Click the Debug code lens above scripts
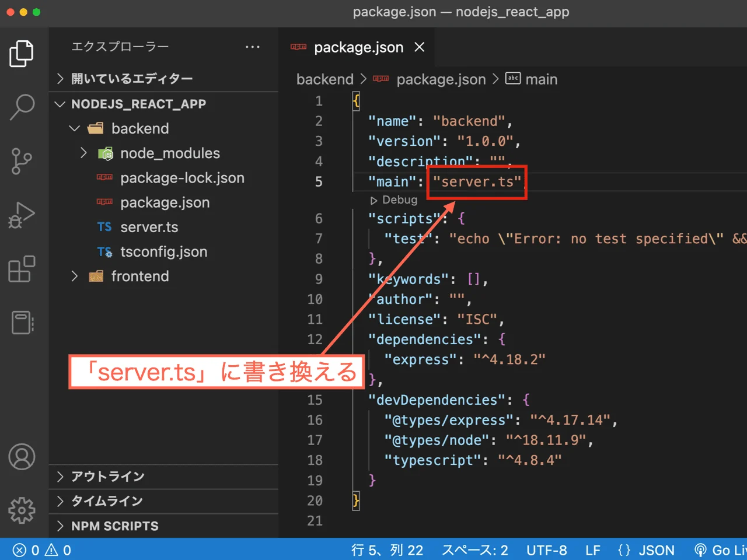Screen dimensions: 747x560 click(393, 199)
